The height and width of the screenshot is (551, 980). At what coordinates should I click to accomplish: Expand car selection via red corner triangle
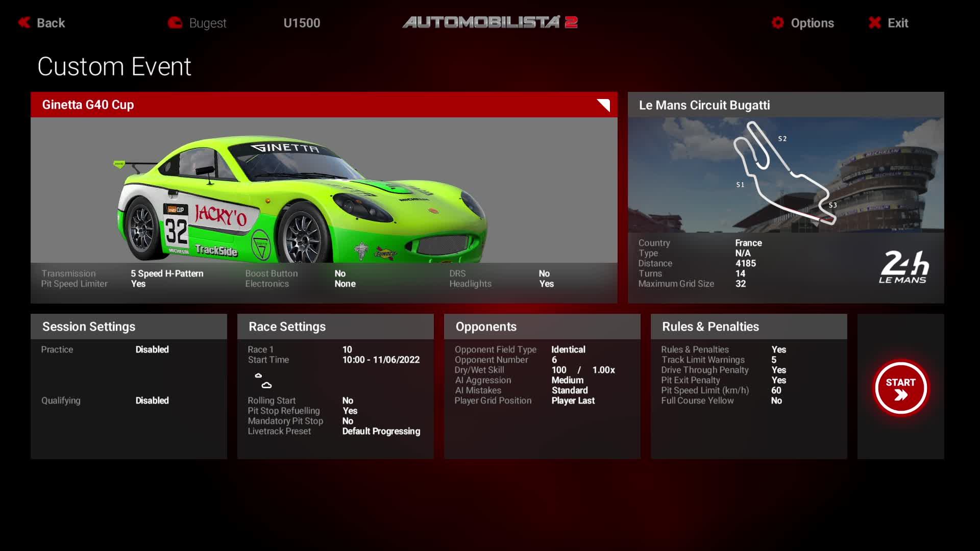pyautogui.click(x=604, y=105)
